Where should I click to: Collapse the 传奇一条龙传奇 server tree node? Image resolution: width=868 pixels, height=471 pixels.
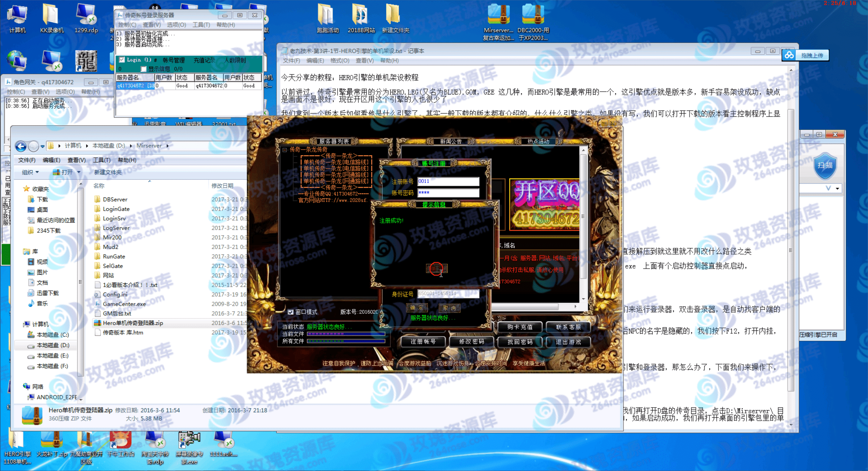coord(285,150)
